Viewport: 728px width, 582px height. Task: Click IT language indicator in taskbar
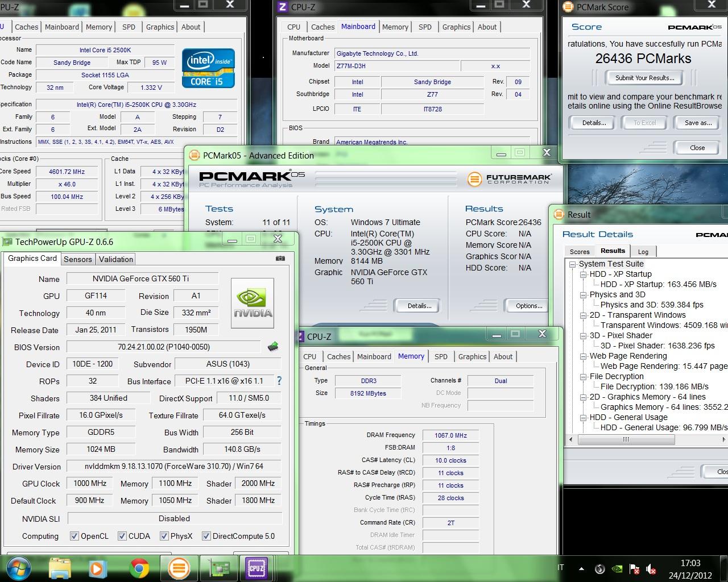click(561, 568)
